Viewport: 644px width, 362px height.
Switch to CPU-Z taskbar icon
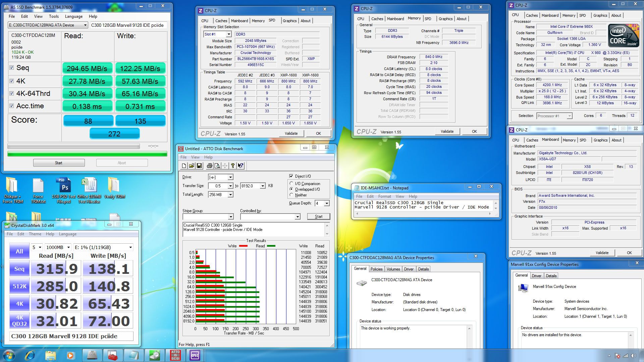pyautogui.click(x=195, y=355)
